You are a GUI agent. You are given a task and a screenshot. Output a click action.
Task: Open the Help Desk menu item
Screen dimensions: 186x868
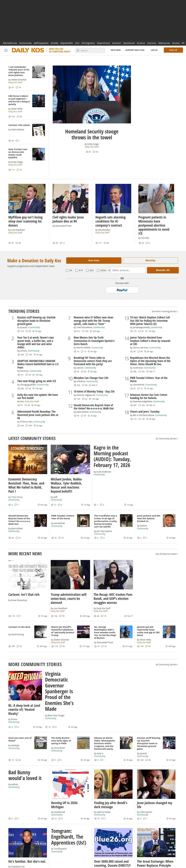click(x=115, y=50)
